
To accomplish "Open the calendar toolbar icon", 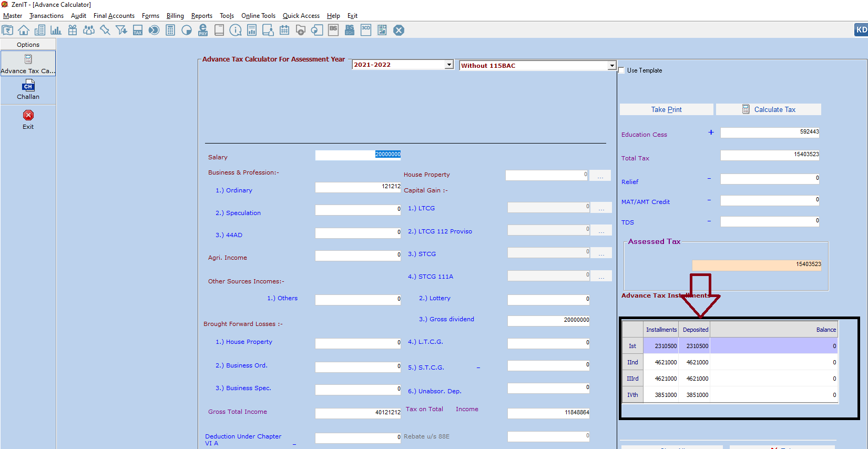I will 284,30.
